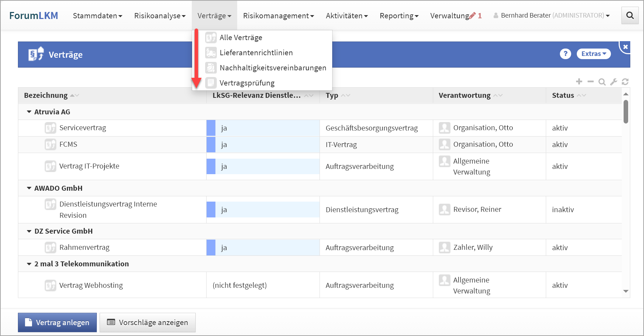Click the search magnifier icon in navbar
Viewport: 644px width, 336px height.
[x=630, y=15]
